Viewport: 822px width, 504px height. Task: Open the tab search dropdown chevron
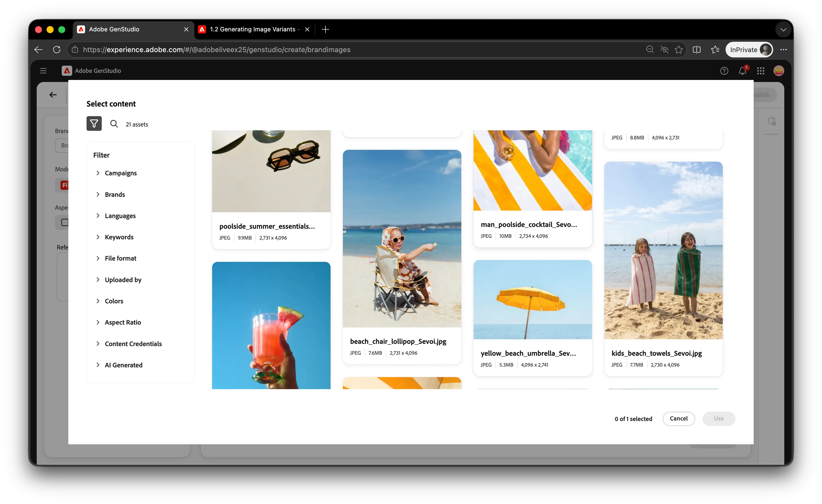tap(783, 29)
